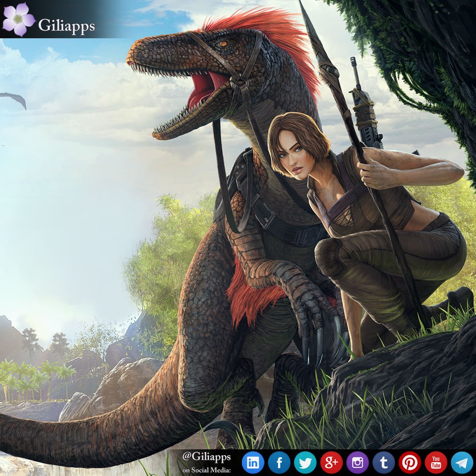Open the Telegram paper-plane icon
The width and height of the screenshot is (476, 476).
pos(462,463)
